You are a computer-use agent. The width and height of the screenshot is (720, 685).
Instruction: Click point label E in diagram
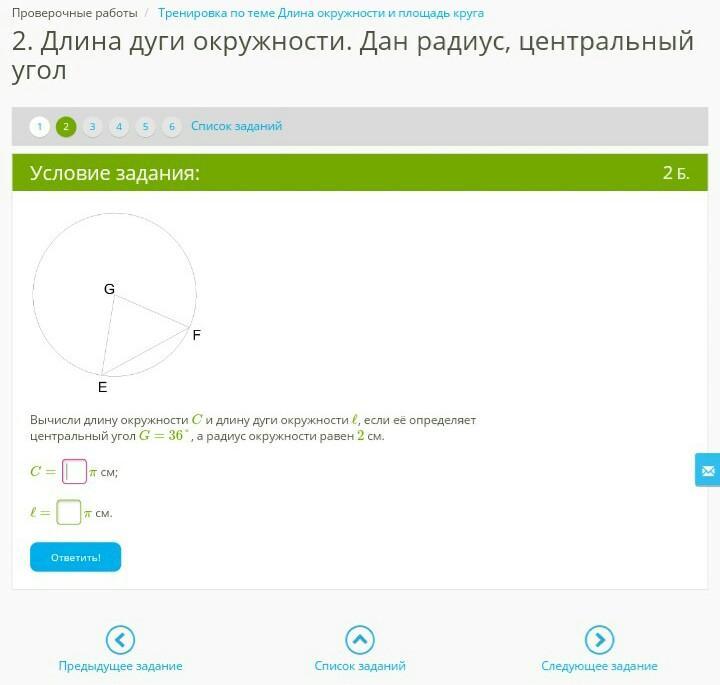pyautogui.click(x=102, y=387)
